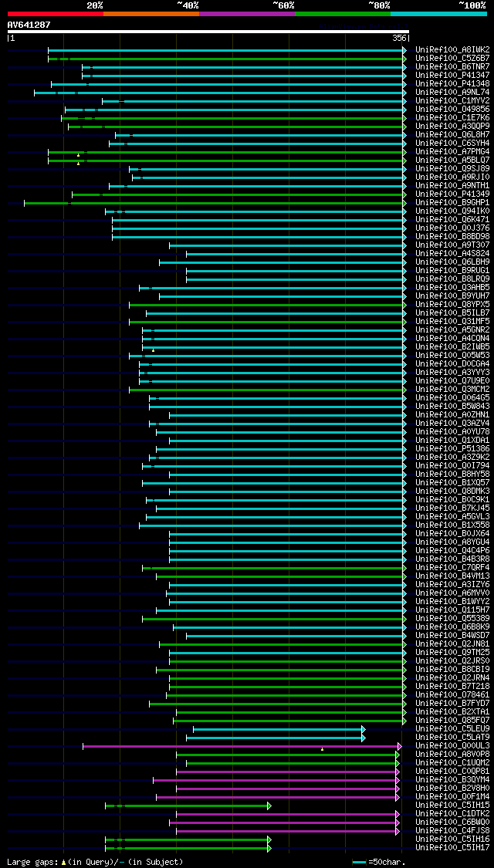
Task: Select the label UniRef100_Q6K471
Action: pos(452,220)
